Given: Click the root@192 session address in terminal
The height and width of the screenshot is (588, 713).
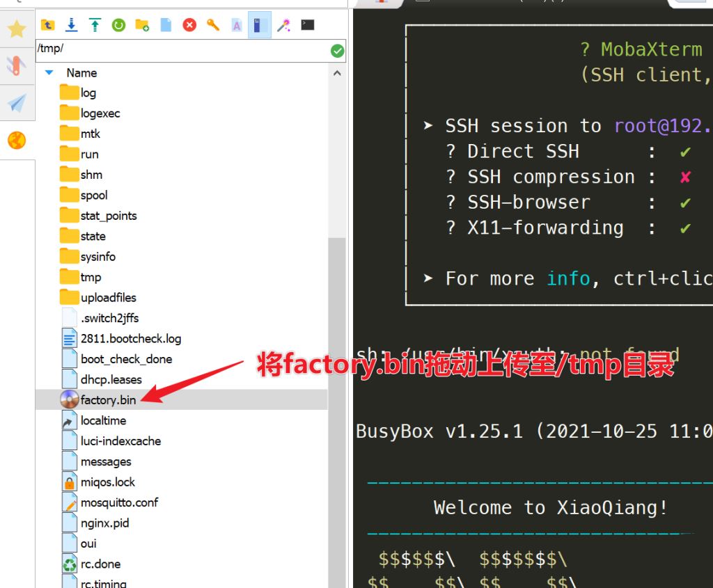Looking at the screenshot, I should tap(663, 126).
